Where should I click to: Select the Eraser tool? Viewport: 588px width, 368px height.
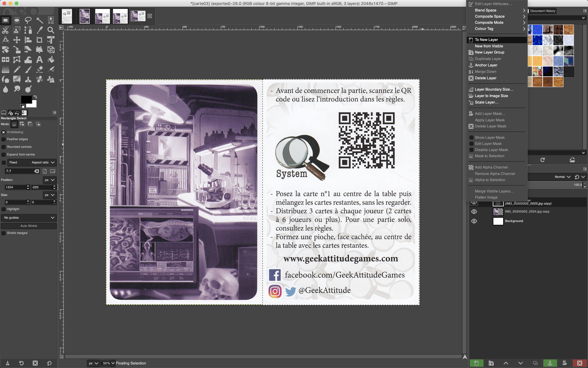coord(39,70)
